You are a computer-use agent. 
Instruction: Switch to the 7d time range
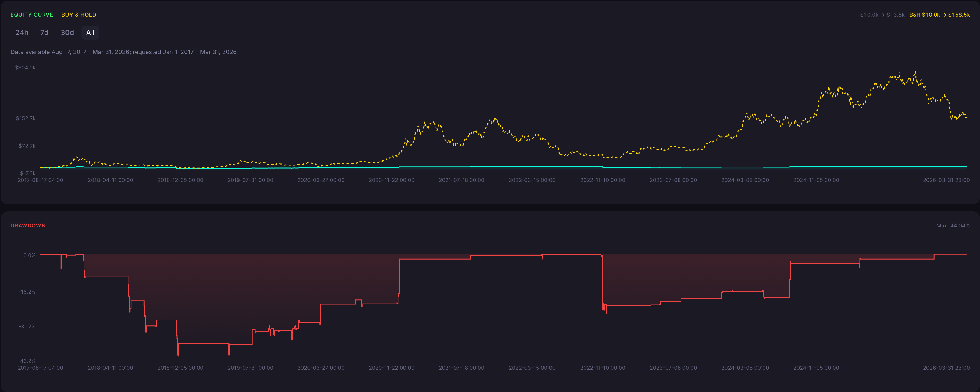pos(44,33)
